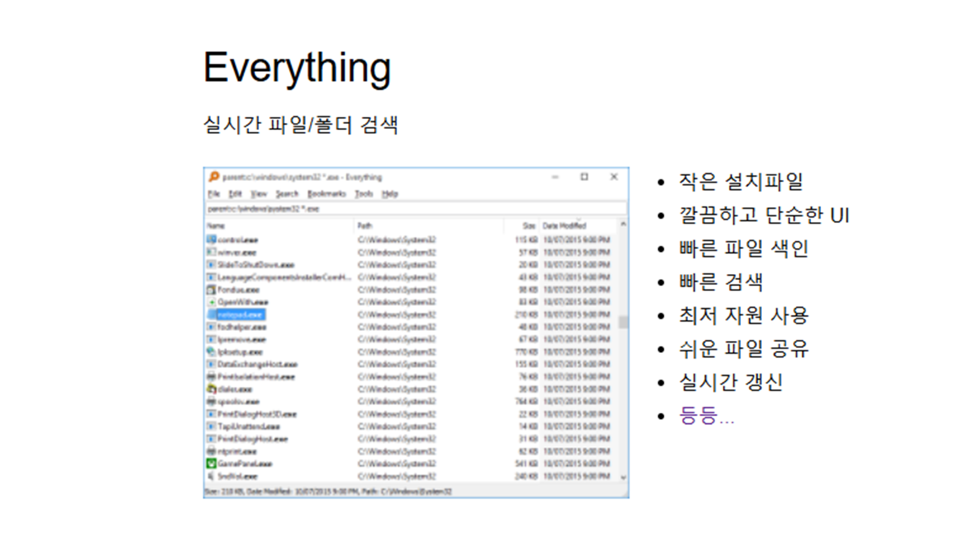The width and height of the screenshot is (980, 551).
Task: Click the globe icon beside lpksetup.exe
Action: point(212,352)
